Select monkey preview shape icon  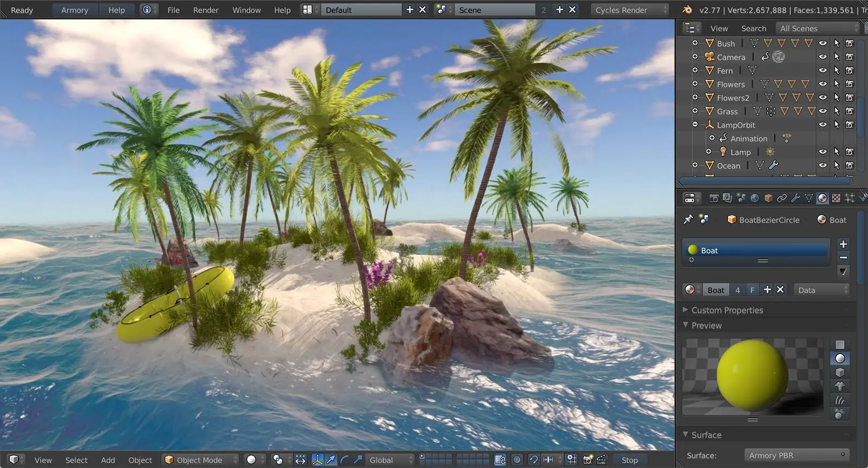point(840,386)
